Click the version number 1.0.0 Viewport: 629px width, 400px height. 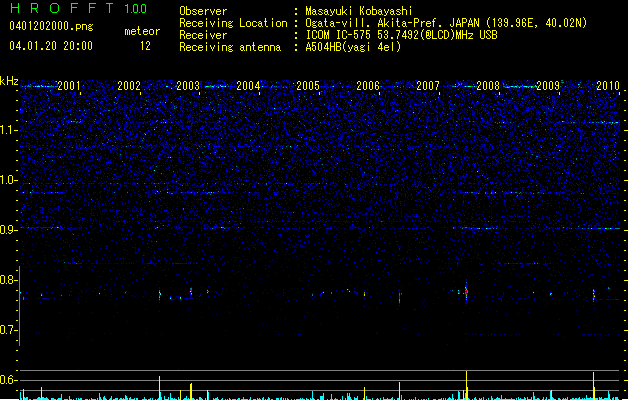click(135, 9)
